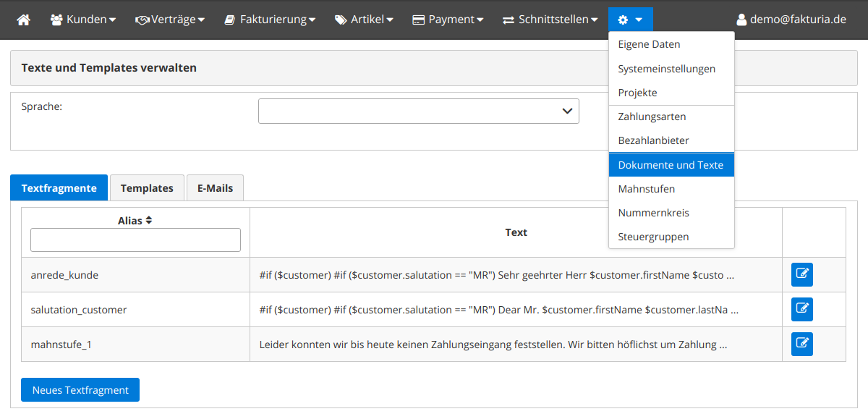Edit the anrede_kunde text fragment
The height and width of the screenshot is (414, 868).
pos(801,275)
